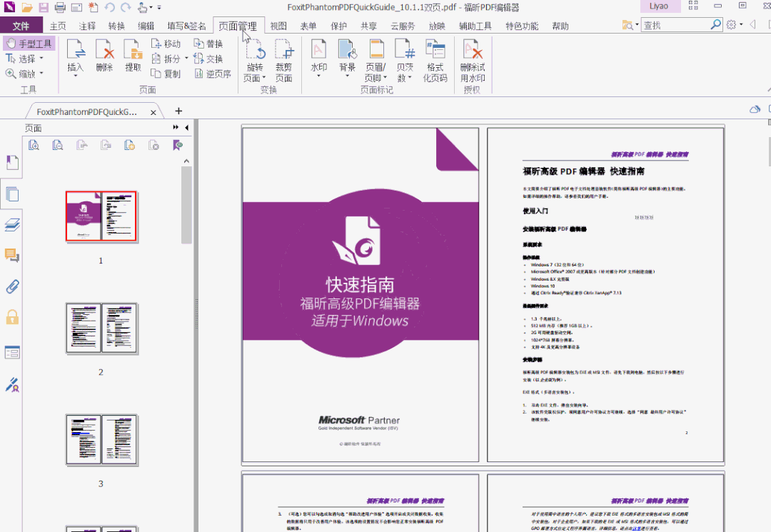This screenshot has width=771, height=532.
Task: Click the plus button to open new tab
Action: [x=178, y=111]
